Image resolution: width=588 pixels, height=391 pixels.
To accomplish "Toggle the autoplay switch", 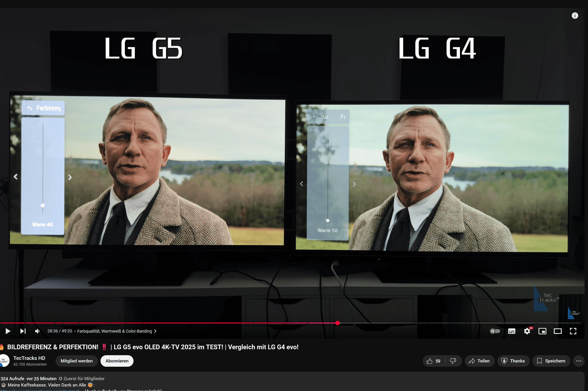I will click(x=495, y=331).
